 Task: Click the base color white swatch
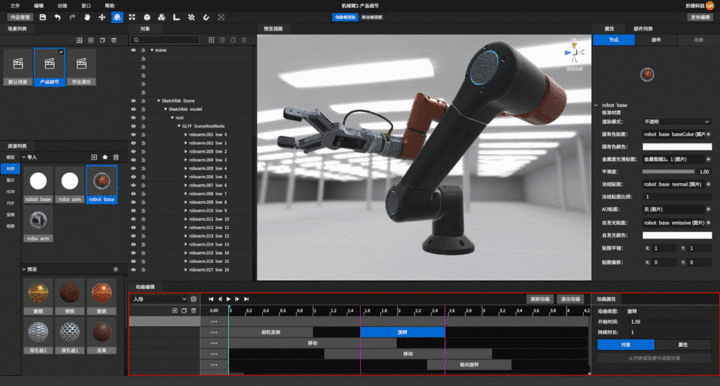pyautogui.click(x=677, y=147)
